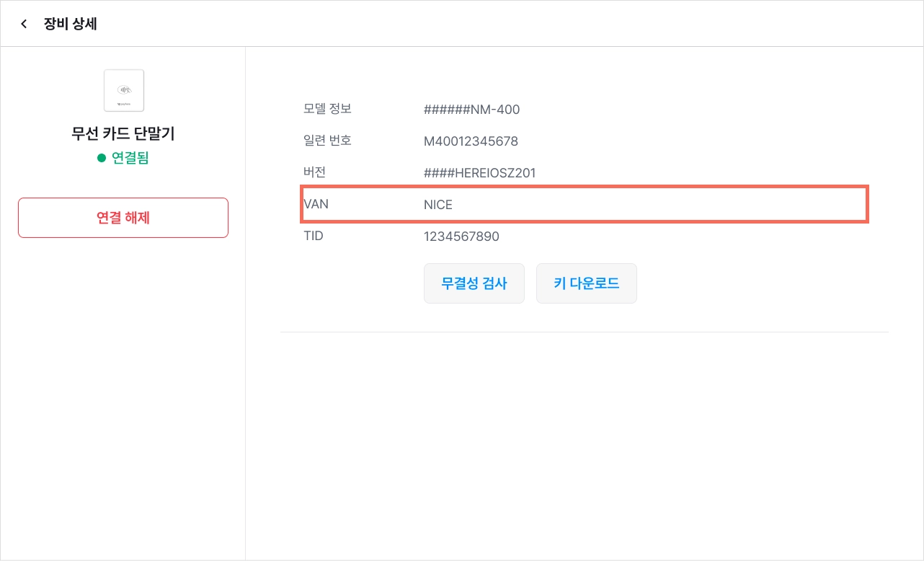Click the TID value 1234567890
924x561 pixels.
(461, 237)
